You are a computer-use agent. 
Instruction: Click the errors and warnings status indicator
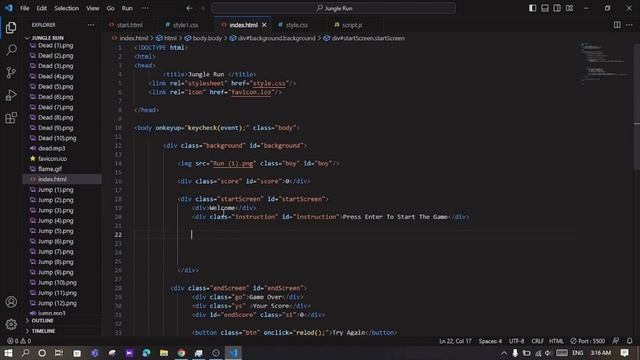[19, 341]
